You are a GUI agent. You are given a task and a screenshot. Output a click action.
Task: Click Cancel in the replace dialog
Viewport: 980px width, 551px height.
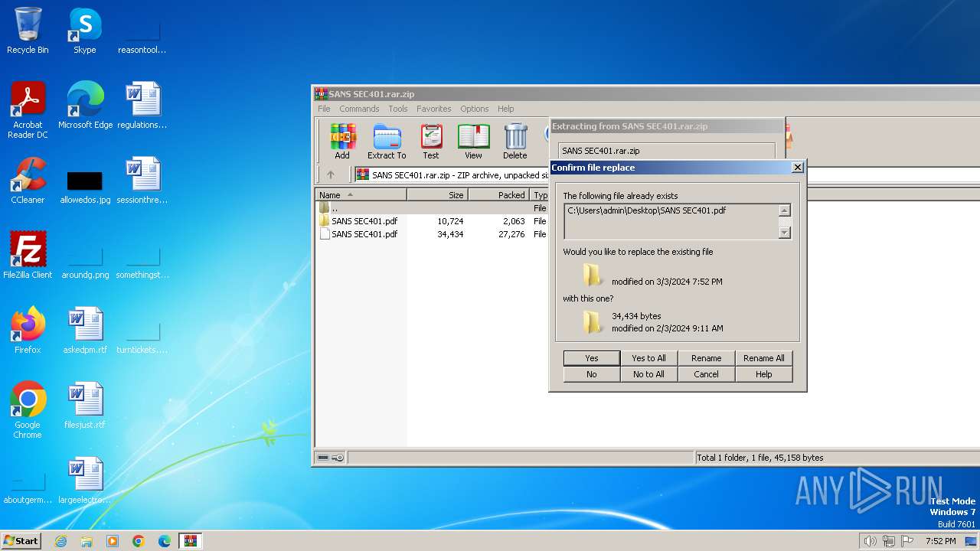[706, 374]
